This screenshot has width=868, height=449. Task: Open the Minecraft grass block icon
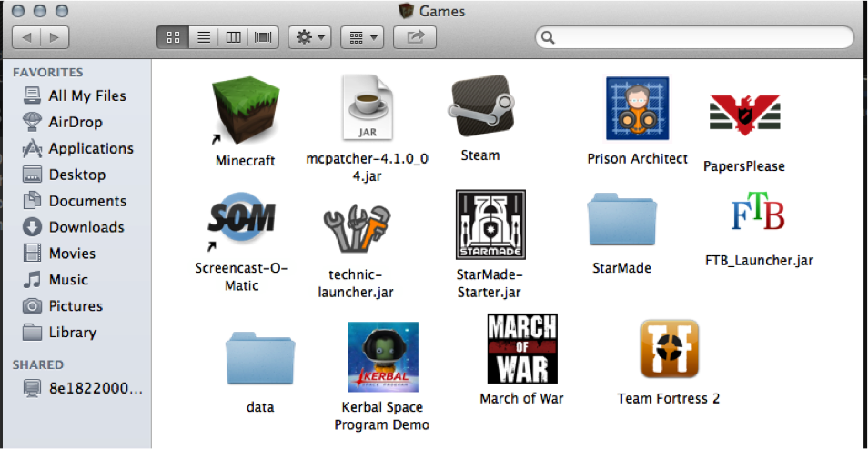(246, 111)
